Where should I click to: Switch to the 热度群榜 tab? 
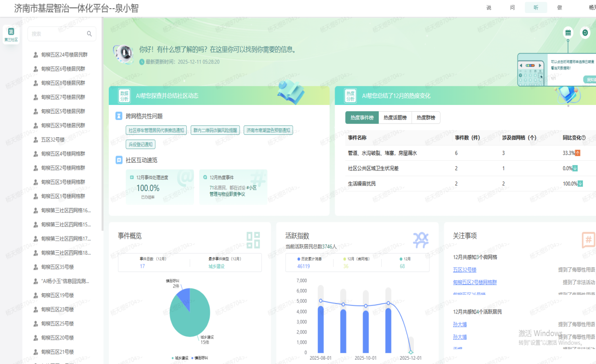(426, 118)
